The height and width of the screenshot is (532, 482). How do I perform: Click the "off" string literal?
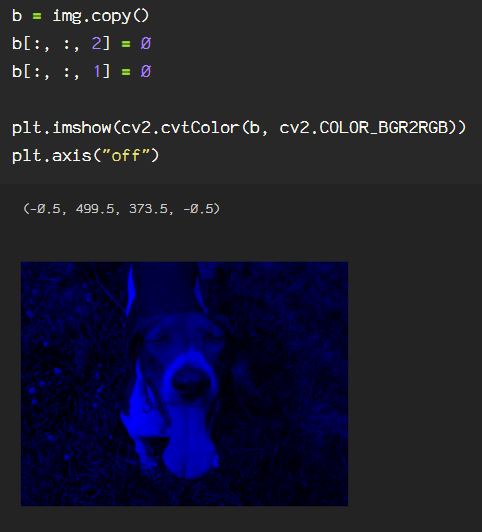[x=126, y=155]
